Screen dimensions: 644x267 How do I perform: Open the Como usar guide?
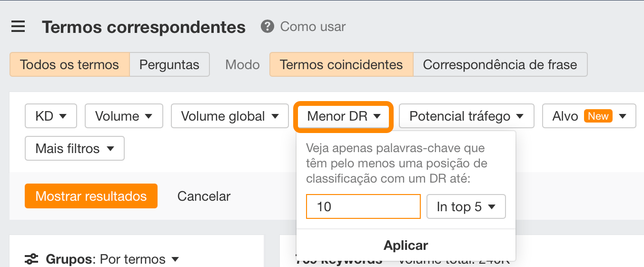313,27
